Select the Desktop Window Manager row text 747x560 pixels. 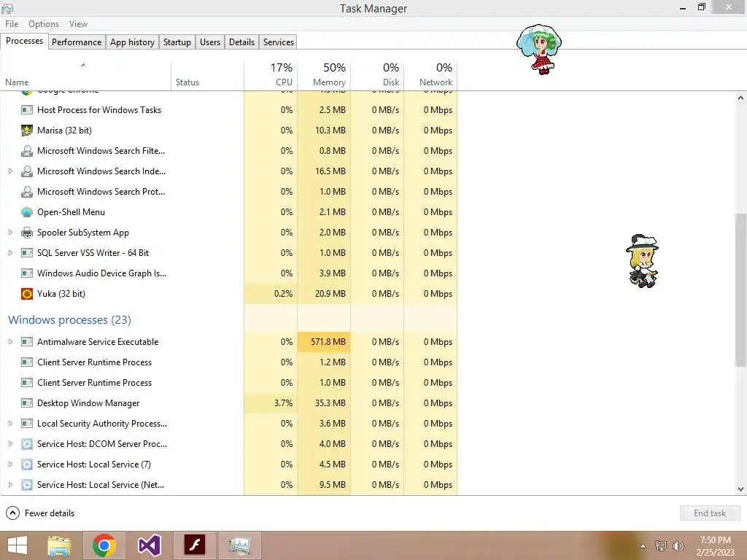pos(88,403)
